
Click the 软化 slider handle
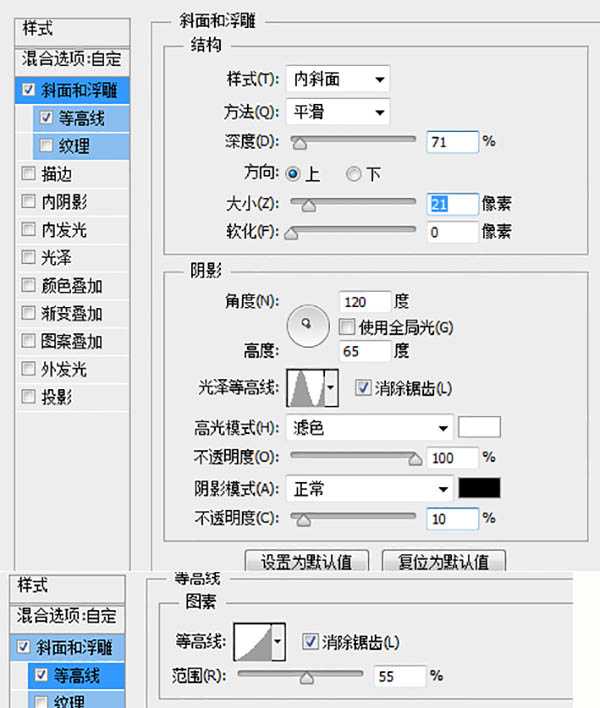[292, 233]
